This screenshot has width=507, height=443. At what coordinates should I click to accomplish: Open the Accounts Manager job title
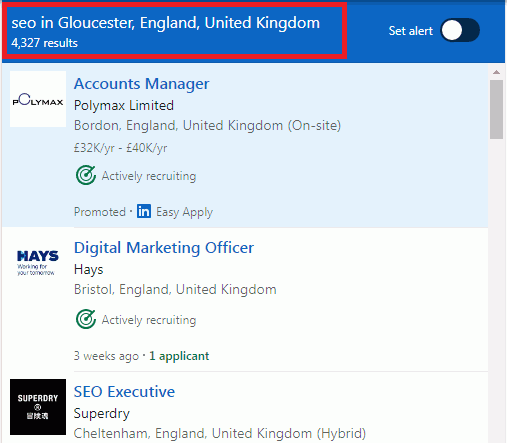tap(142, 84)
